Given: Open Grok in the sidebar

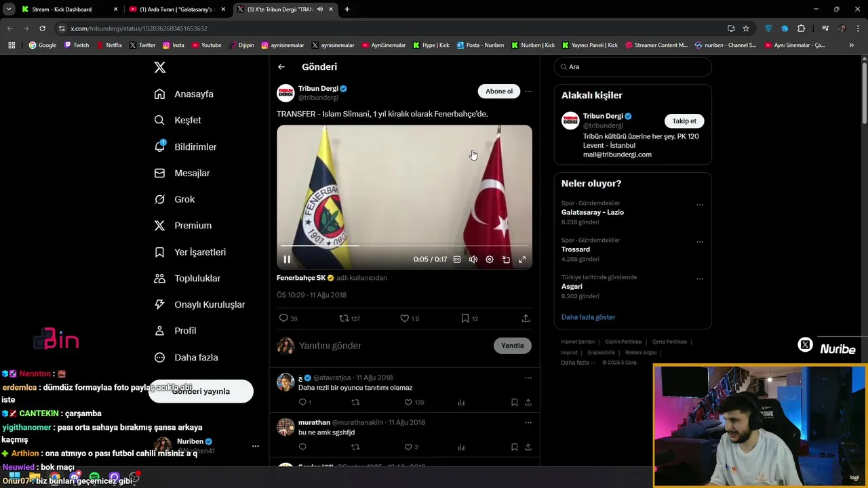Looking at the screenshot, I should (x=174, y=199).
